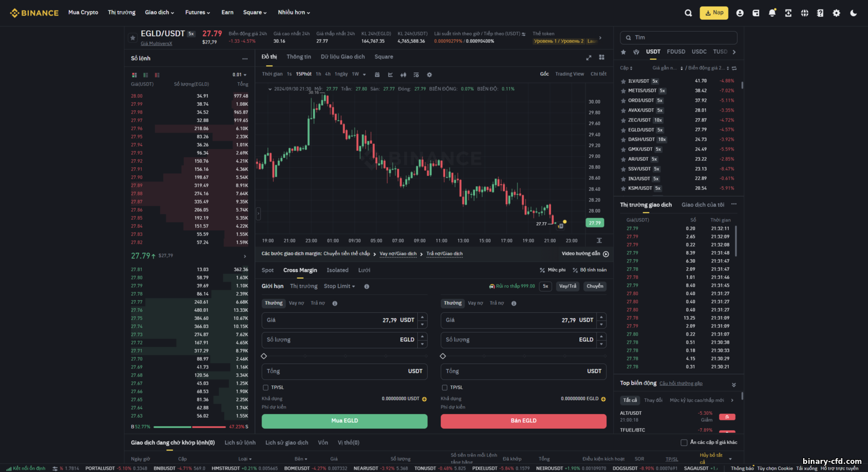Select Trả nợ mode on sell form
This screenshot has width=868, height=472.
496,303
